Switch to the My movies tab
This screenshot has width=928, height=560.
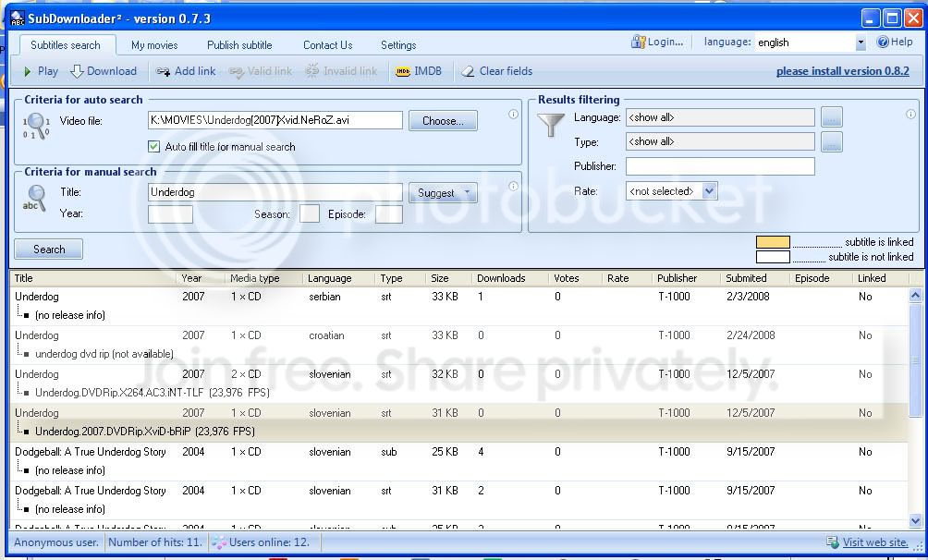(x=154, y=45)
